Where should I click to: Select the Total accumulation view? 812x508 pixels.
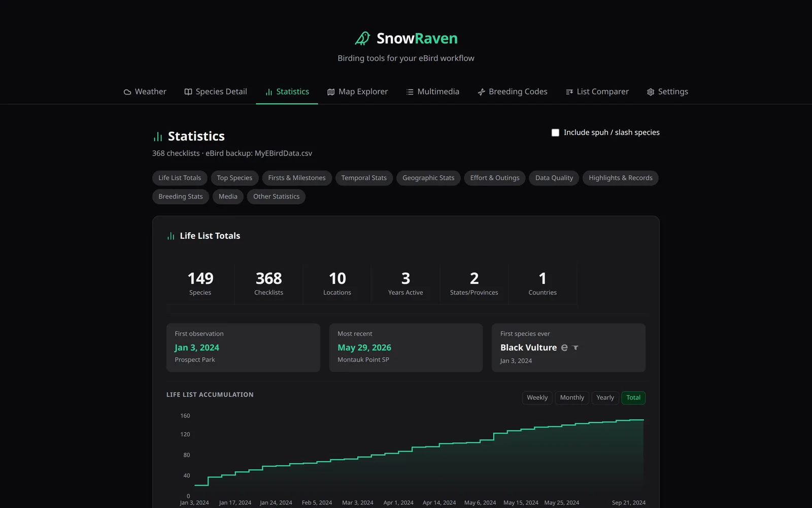pyautogui.click(x=633, y=398)
